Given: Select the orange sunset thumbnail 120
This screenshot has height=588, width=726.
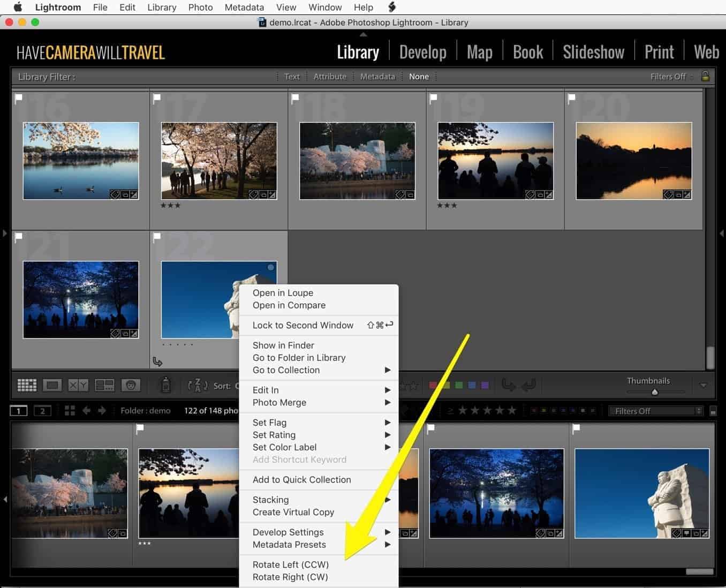Looking at the screenshot, I should (x=634, y=161).
